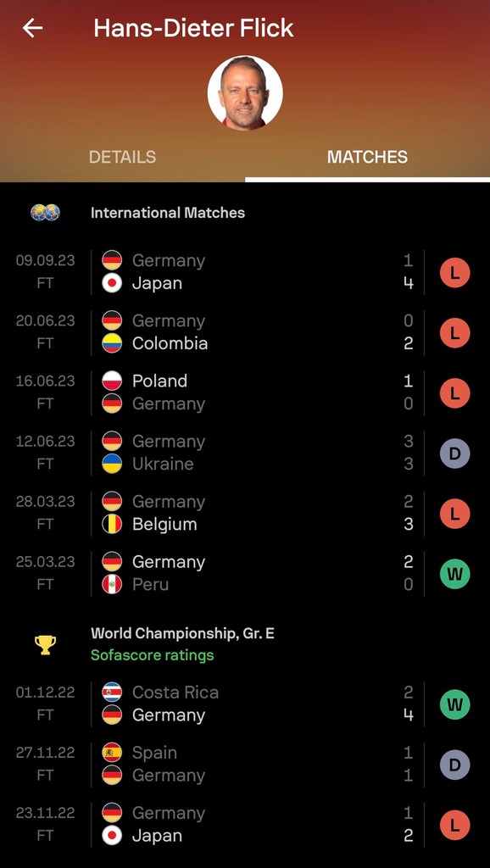The image size is (490, 868).
Task: Switch to the DETAILS tab
Action: point(122,157)
